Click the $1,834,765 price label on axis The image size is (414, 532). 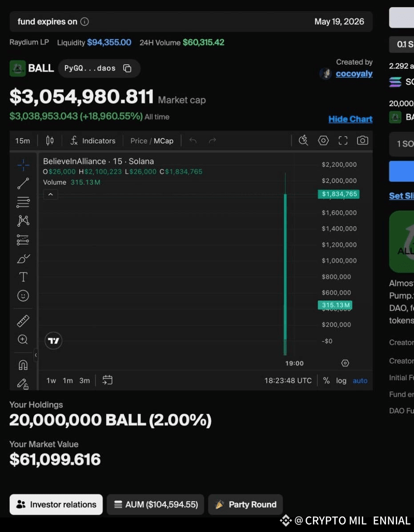(338, 194)
